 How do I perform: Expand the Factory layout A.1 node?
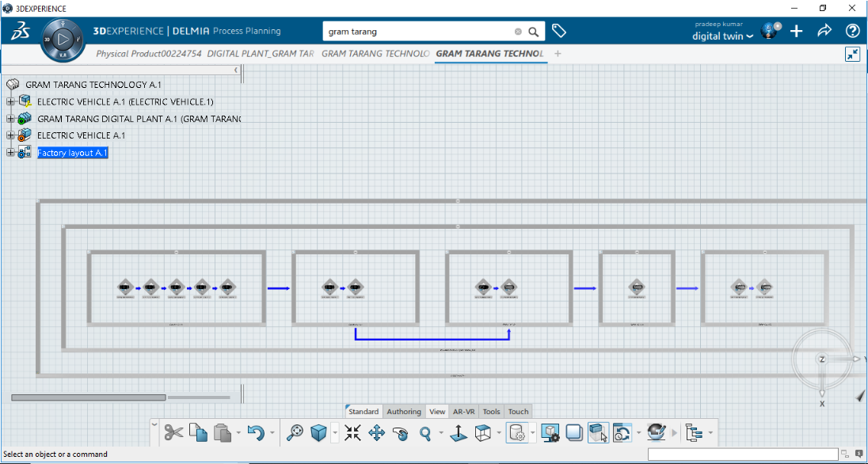[10, 153]
